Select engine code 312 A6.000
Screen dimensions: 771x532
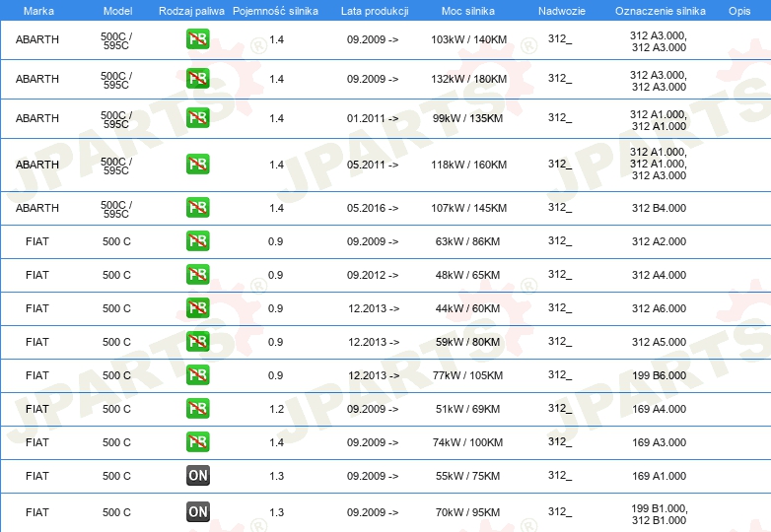click(x=659, y=308)
